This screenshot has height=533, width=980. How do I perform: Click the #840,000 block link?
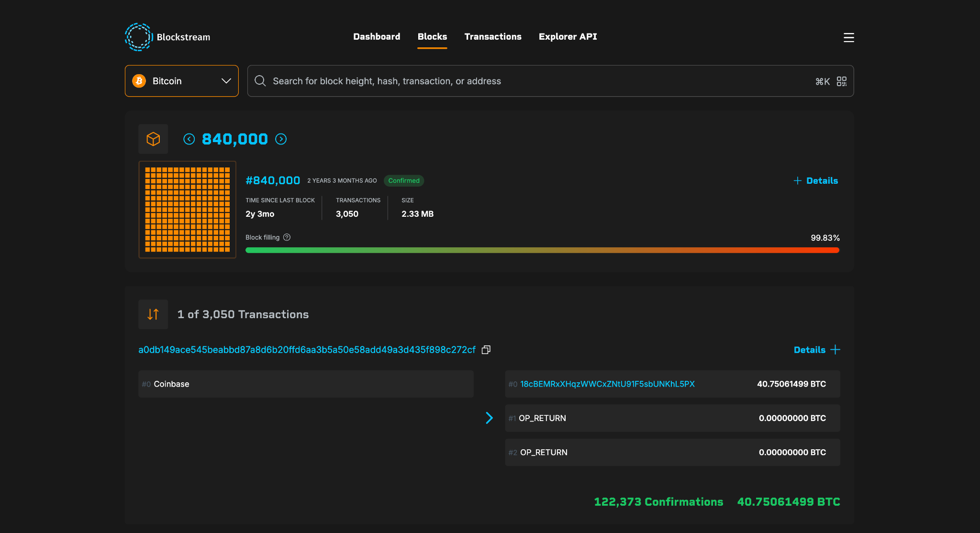click(x=273, y=180)
